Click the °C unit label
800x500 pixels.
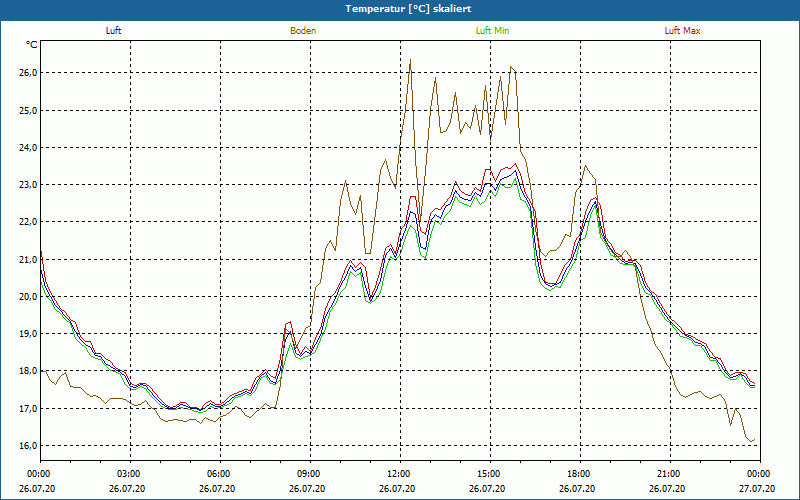pos(32,45)
